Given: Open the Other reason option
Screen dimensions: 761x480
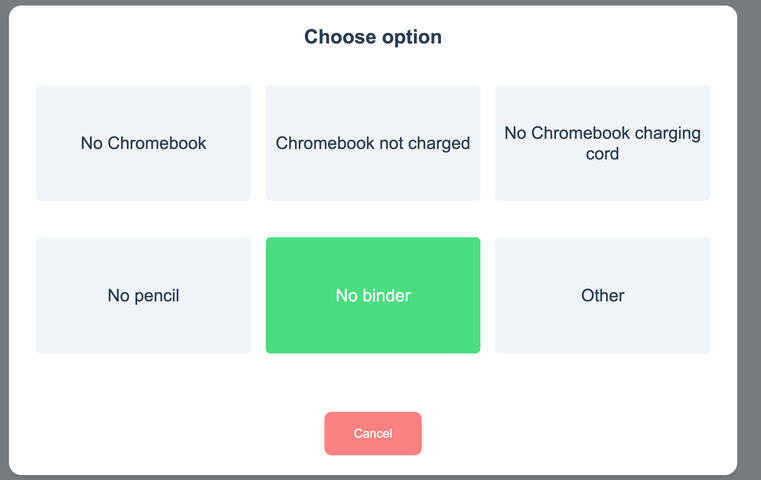Looking at the screenshot, I should [602, 295].
